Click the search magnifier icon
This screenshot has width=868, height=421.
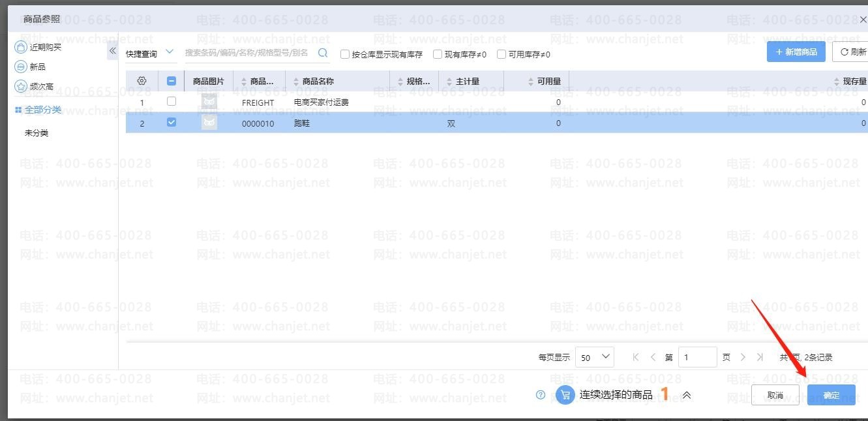323,53
